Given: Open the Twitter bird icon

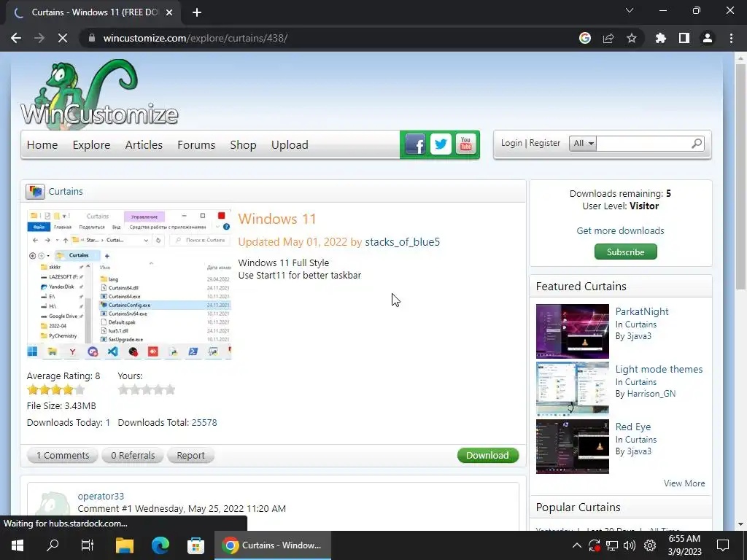Looking at the screenshot, I should tap(441, 144).
